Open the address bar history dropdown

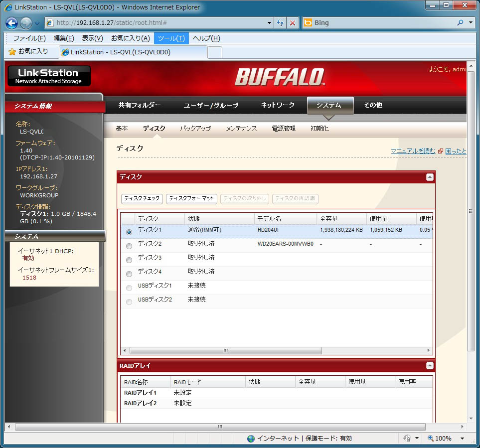click(x=269, y=22)
